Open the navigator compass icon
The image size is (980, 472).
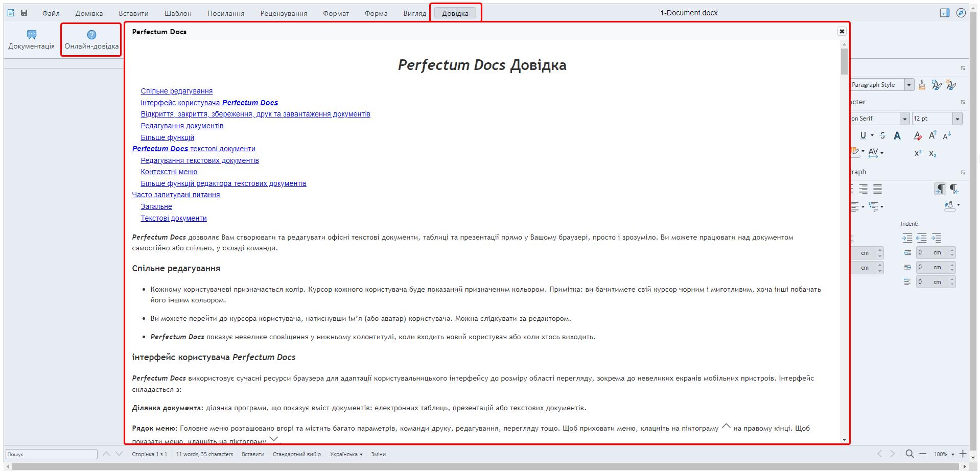pos(961,13)
